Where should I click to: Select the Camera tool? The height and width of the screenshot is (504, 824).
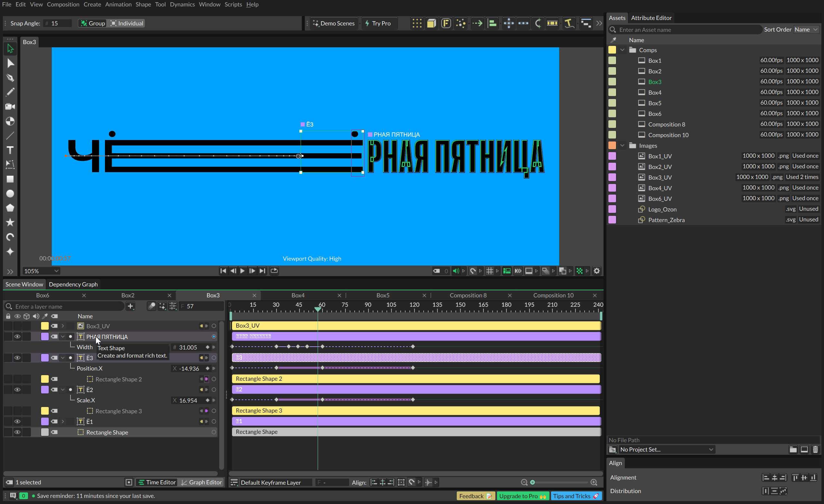(x=10, y=107)
